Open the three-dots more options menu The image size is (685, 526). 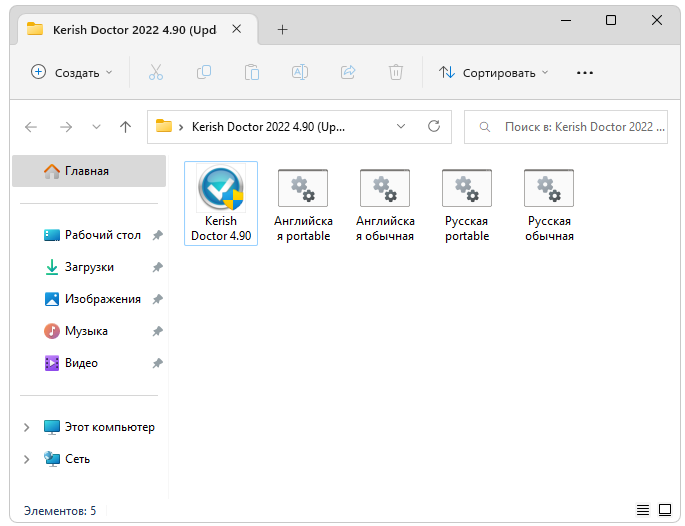tap(585, 72)
